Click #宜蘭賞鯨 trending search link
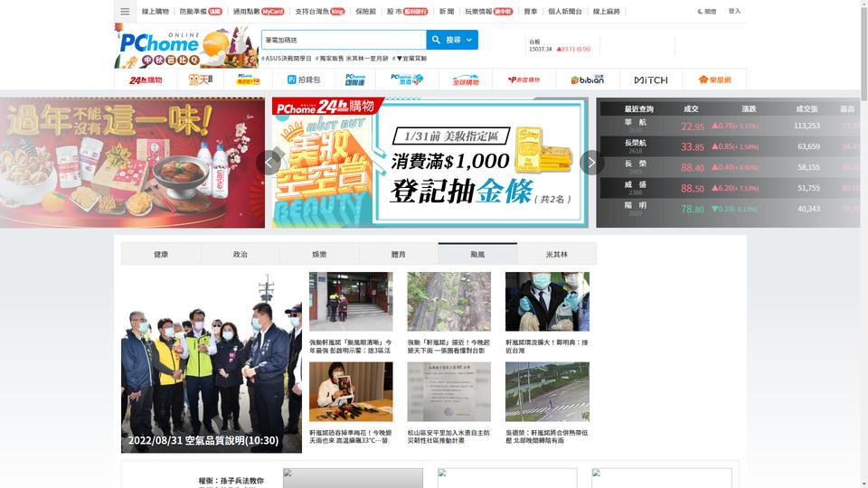The height and width of the screenshot is (488, 868). [410, 58]
